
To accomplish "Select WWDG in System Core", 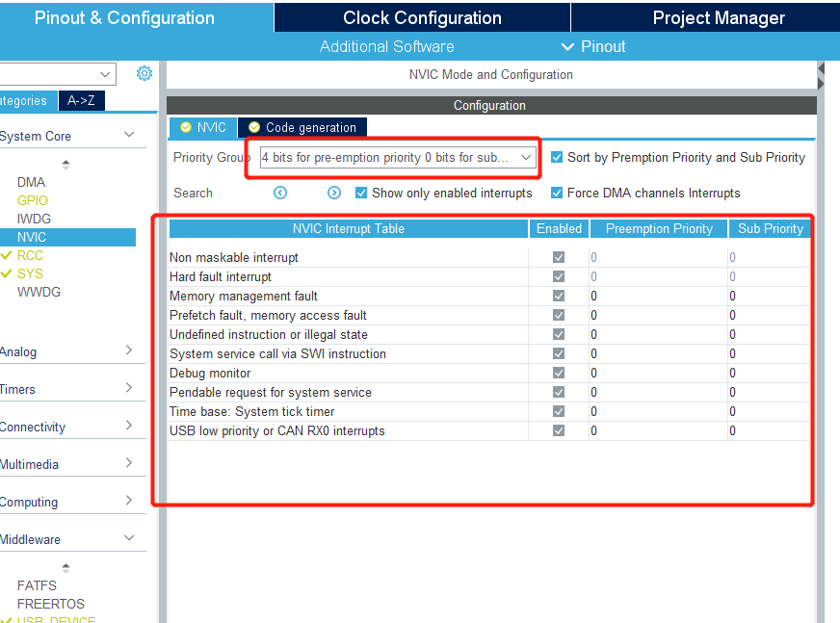I will click(39, 292).
